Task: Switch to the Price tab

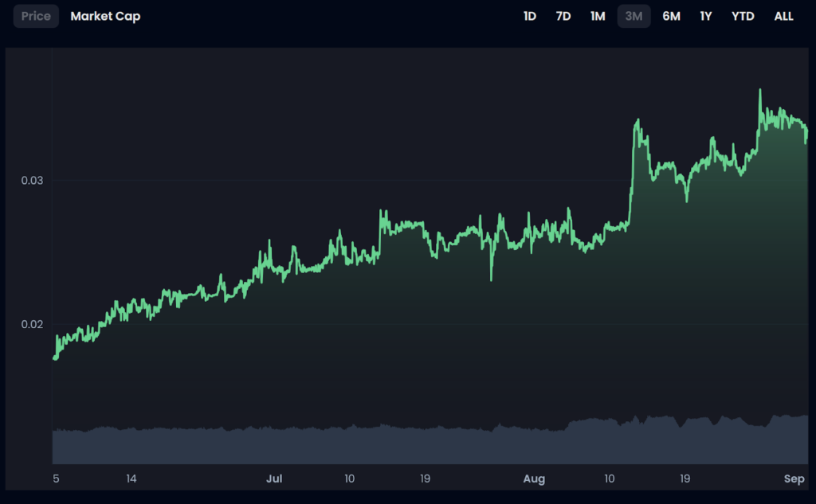Action: point(36,16)
